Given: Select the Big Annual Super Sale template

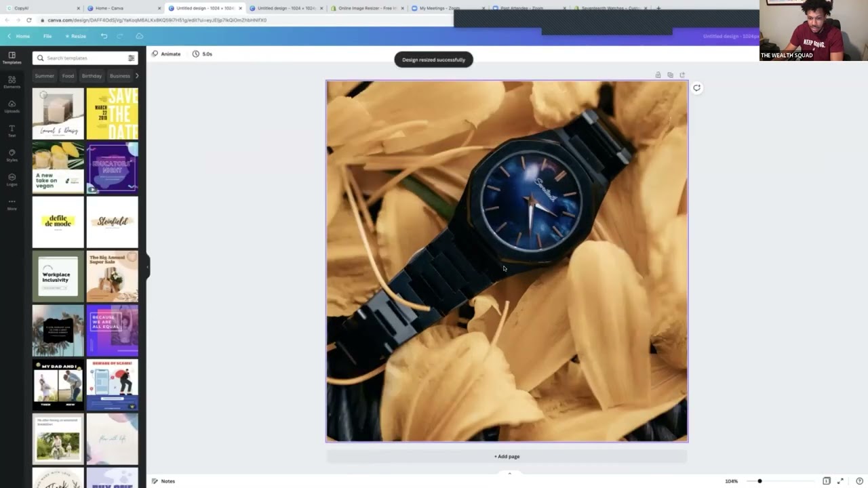Looking at the screenshot, I should point(112,276).
